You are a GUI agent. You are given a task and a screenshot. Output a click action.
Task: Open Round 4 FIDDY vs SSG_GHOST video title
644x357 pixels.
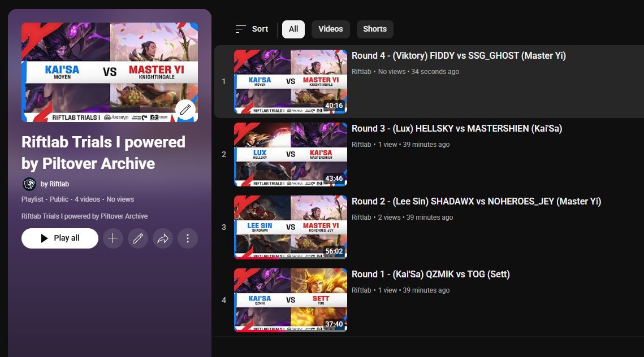(459, 56)
